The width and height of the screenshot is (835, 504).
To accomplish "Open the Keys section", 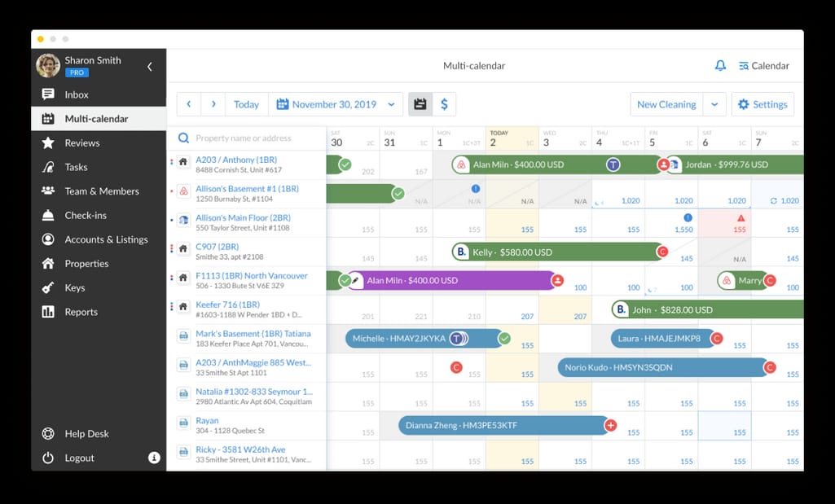I will coord(99,288).
